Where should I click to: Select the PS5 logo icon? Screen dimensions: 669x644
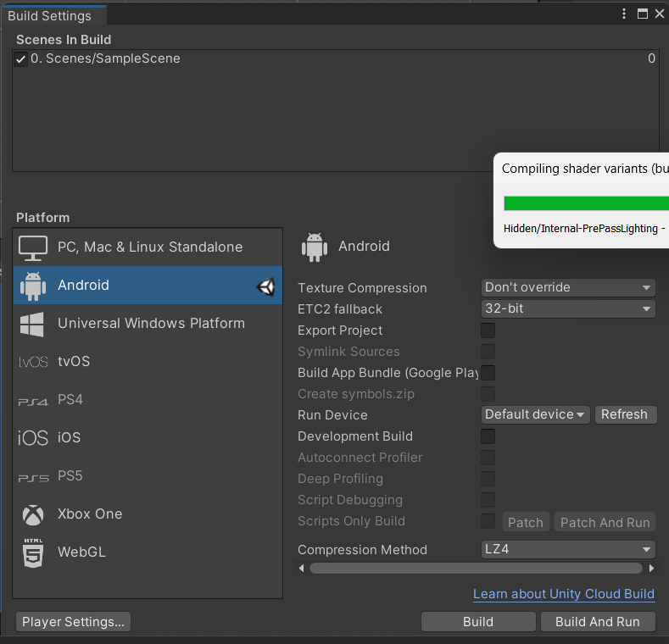[33, 478]
